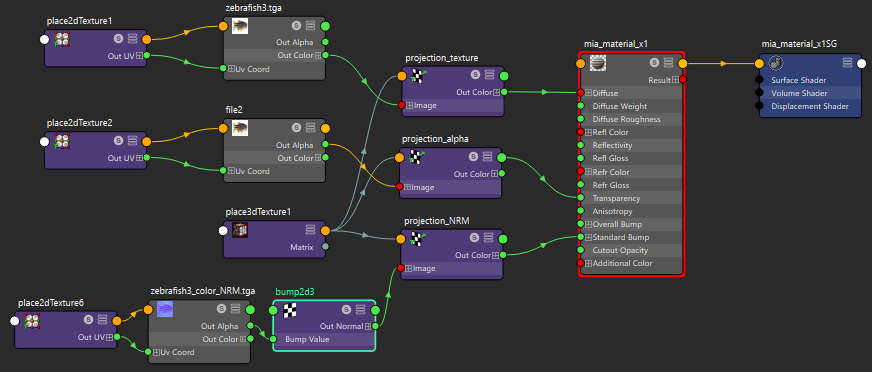Select the Surface Shader attribute row
The width and height of the screenshot is (872, 372).
point(805,80)
